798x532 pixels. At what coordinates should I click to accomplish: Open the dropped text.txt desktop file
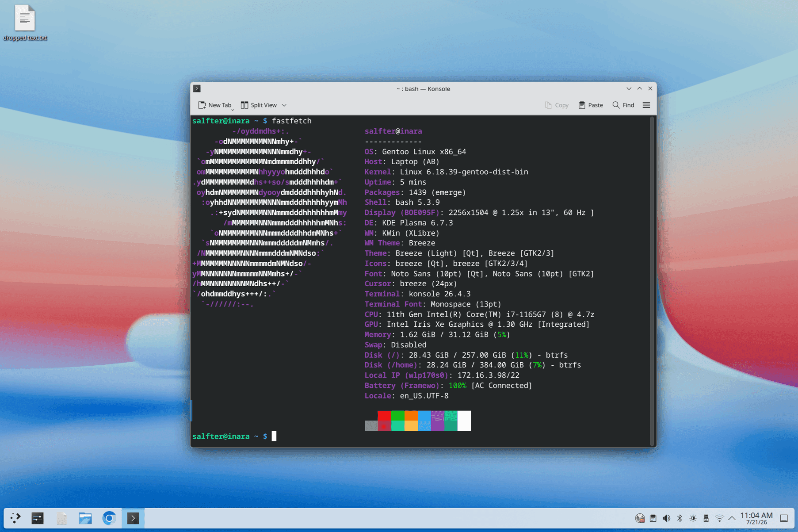25,23
